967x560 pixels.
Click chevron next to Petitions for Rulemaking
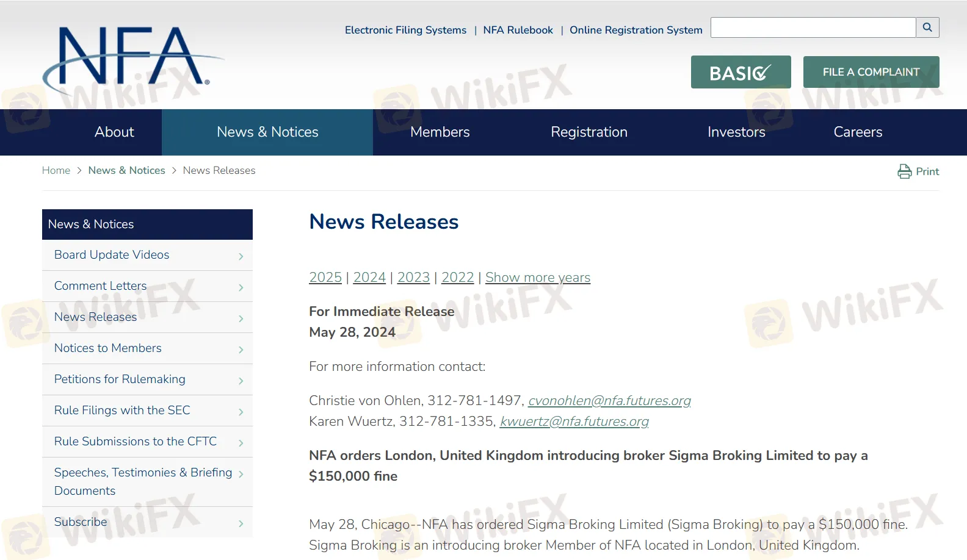pyautogui.click(x=241, y=381)
